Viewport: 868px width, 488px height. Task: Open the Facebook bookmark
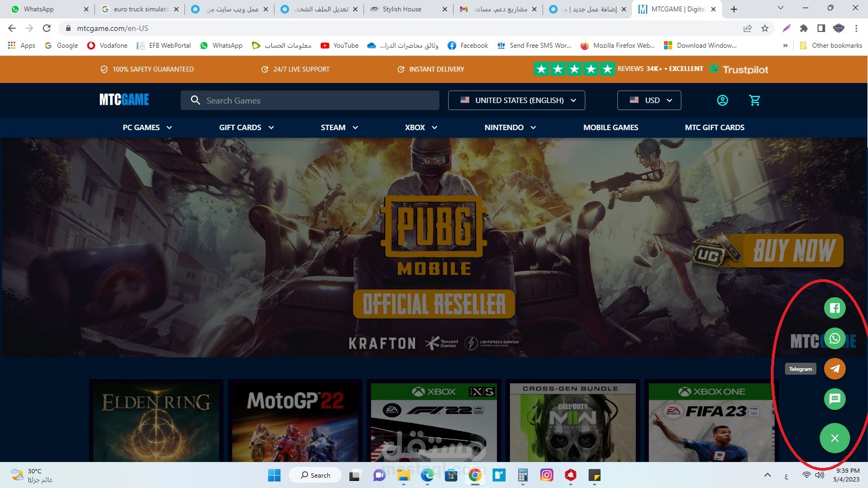coord(468,46)
